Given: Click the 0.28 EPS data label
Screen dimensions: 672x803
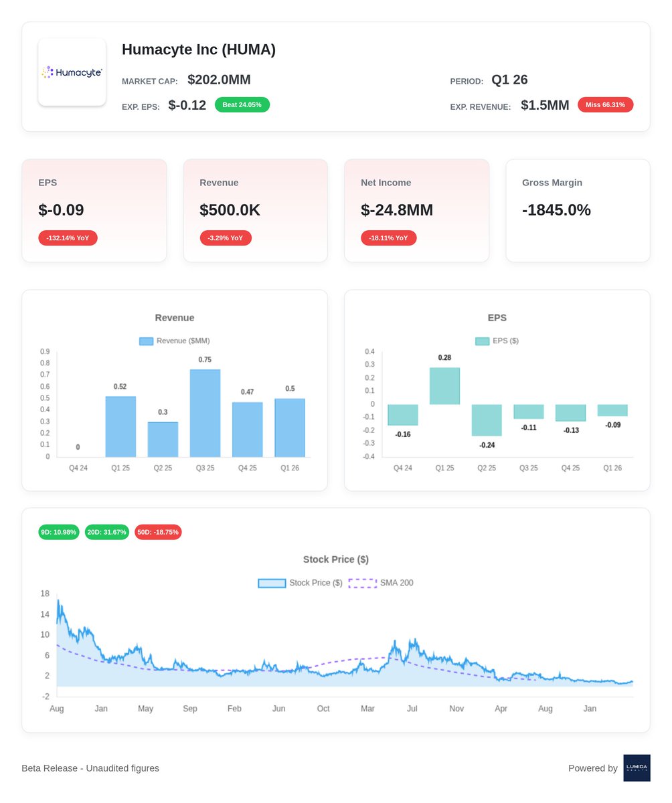Looking at the screenshot, I should (445, 358).
